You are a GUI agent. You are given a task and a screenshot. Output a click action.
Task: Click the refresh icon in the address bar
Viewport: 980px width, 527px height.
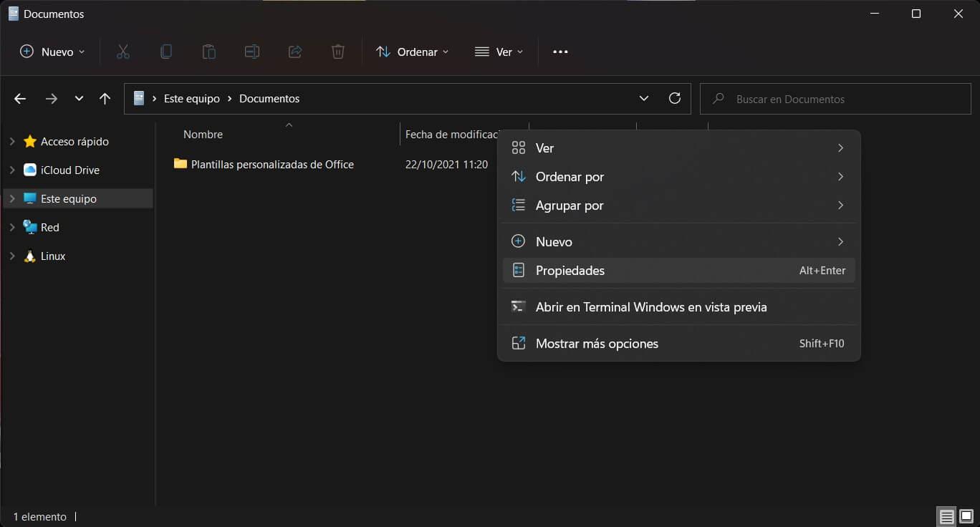pos(674,98)
